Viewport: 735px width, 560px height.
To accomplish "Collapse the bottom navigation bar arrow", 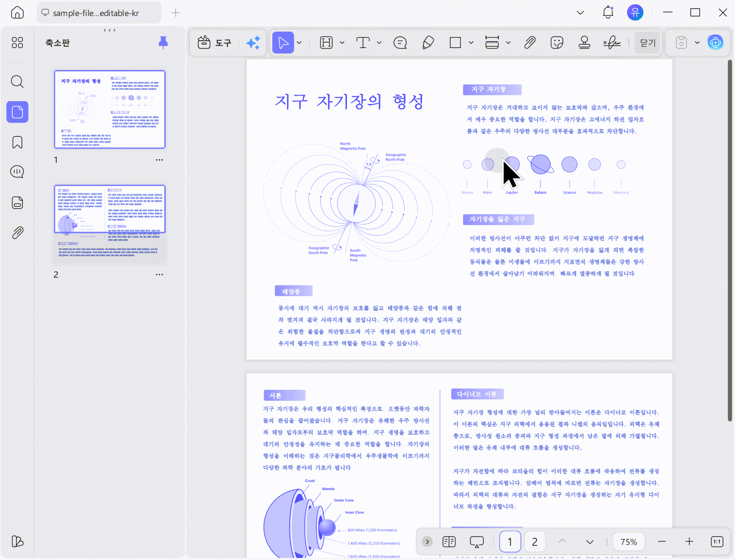I will 427,542.
